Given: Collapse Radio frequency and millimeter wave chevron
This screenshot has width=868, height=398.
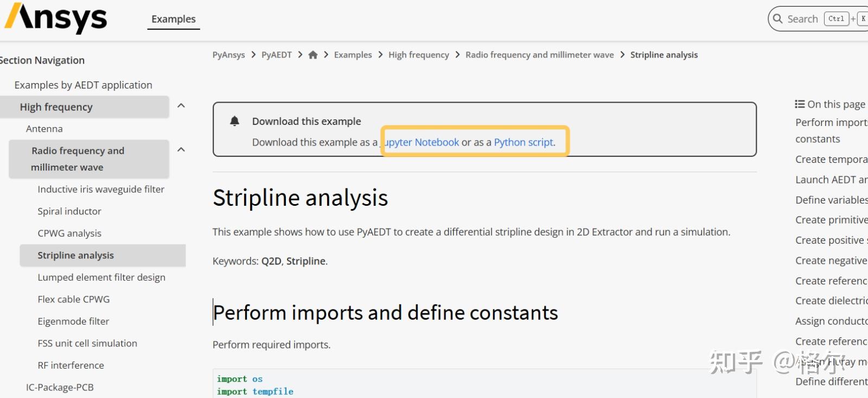Looking at the screenshot, I should [181, 150].
